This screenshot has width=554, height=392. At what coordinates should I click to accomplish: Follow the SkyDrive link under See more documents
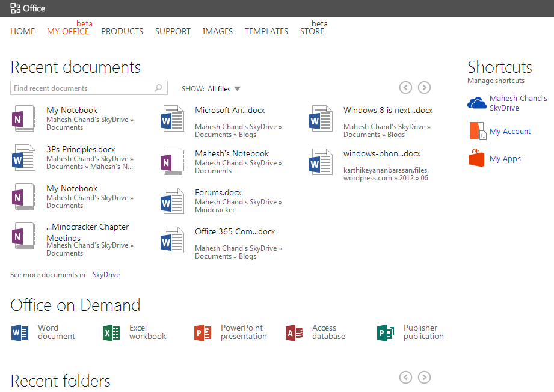click(106, 275)
